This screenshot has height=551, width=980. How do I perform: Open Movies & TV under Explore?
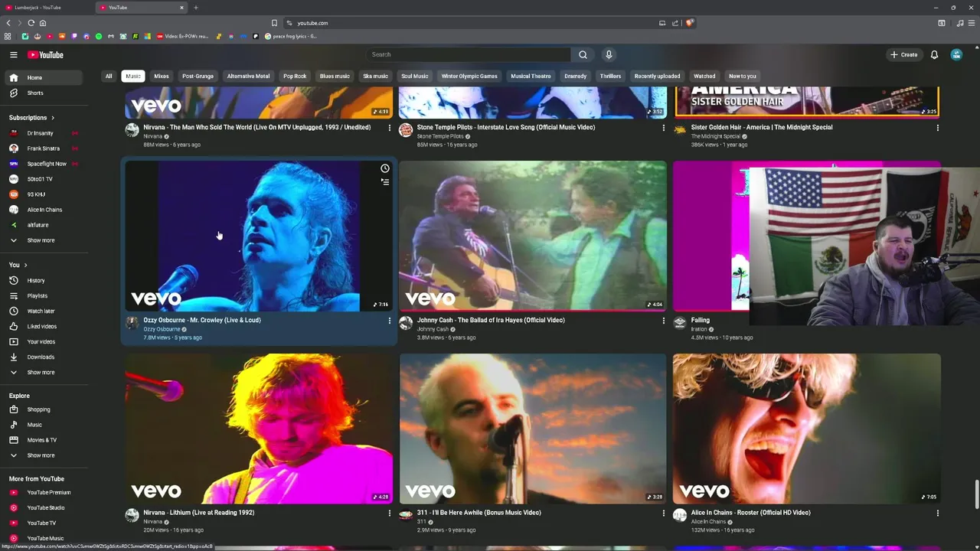44,440
